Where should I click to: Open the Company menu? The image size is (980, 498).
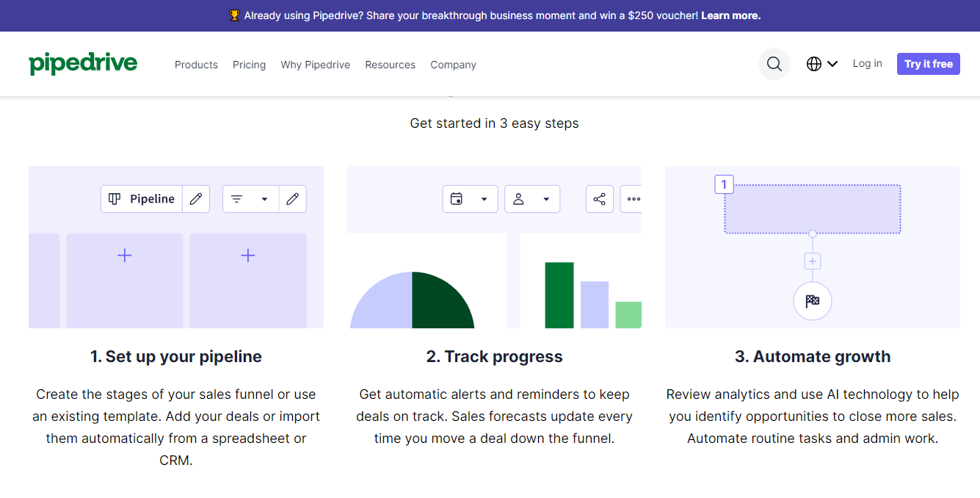(453, 65)
